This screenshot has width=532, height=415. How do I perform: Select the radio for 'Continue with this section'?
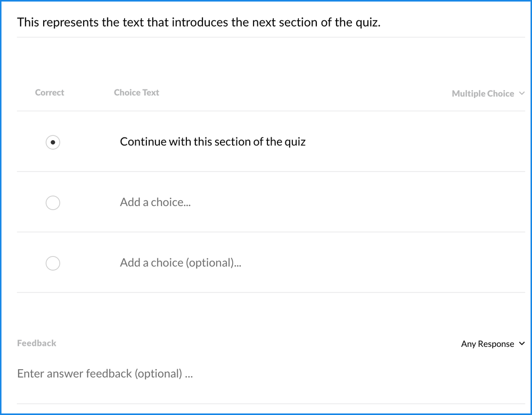53,142
